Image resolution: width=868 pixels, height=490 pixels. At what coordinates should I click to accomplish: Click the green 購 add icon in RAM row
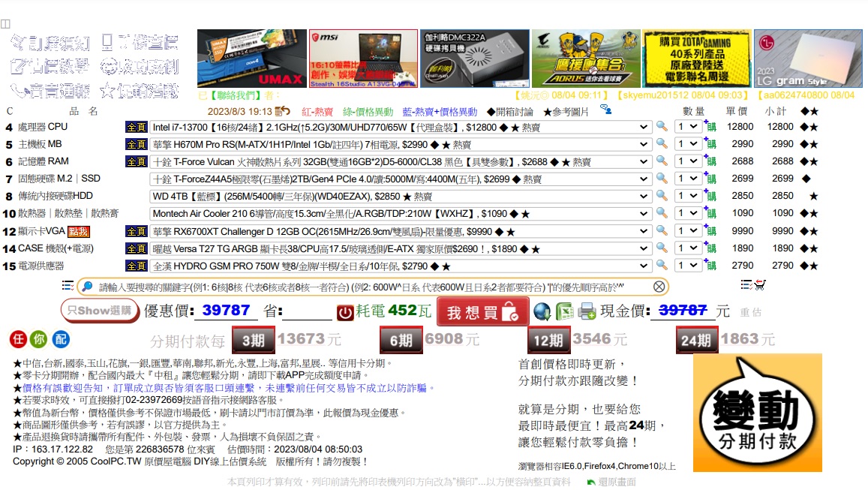click(710, 161)
